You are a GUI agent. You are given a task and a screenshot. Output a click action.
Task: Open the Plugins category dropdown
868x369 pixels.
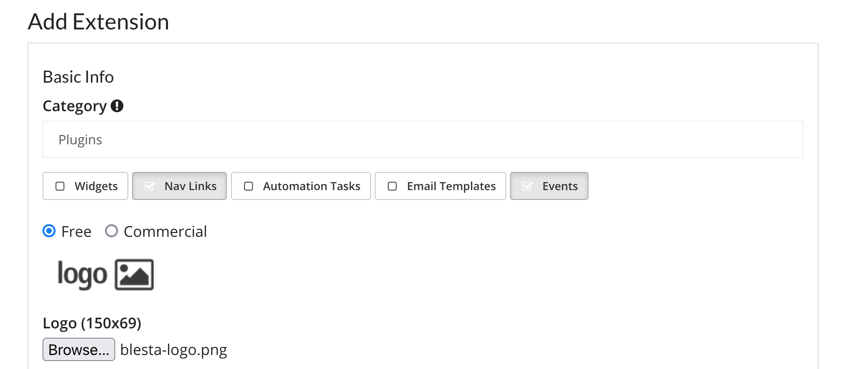[422, 140]
